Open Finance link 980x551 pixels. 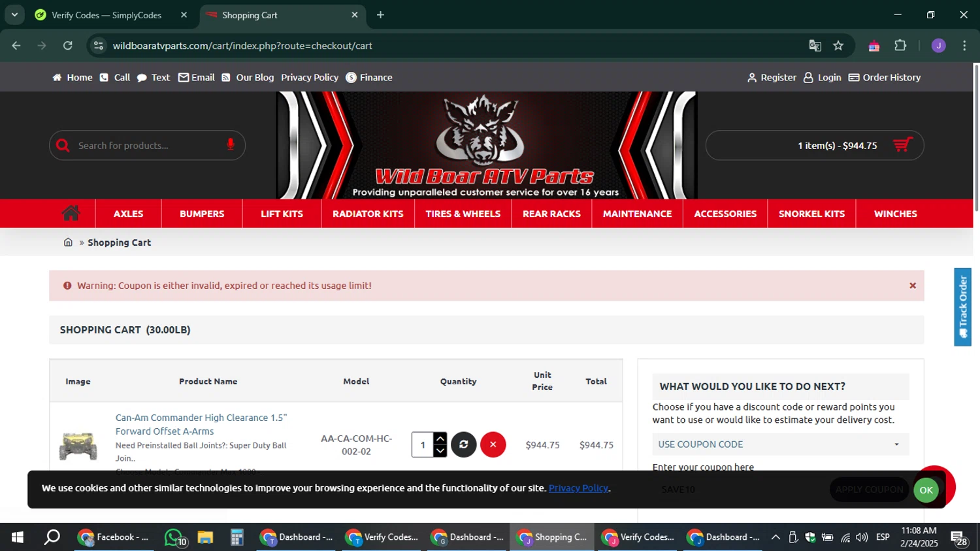[369, 77]
